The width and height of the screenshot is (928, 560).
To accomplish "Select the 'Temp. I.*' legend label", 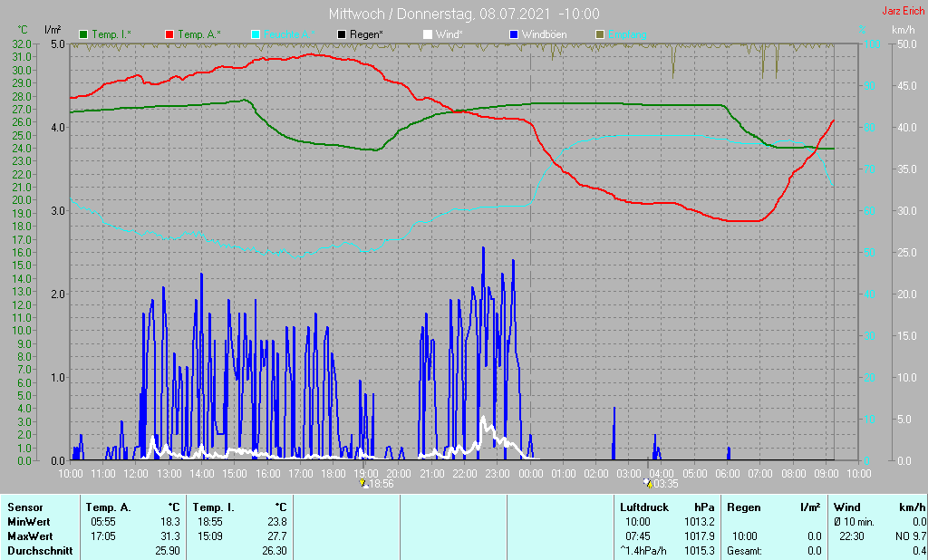I will 111,35.
